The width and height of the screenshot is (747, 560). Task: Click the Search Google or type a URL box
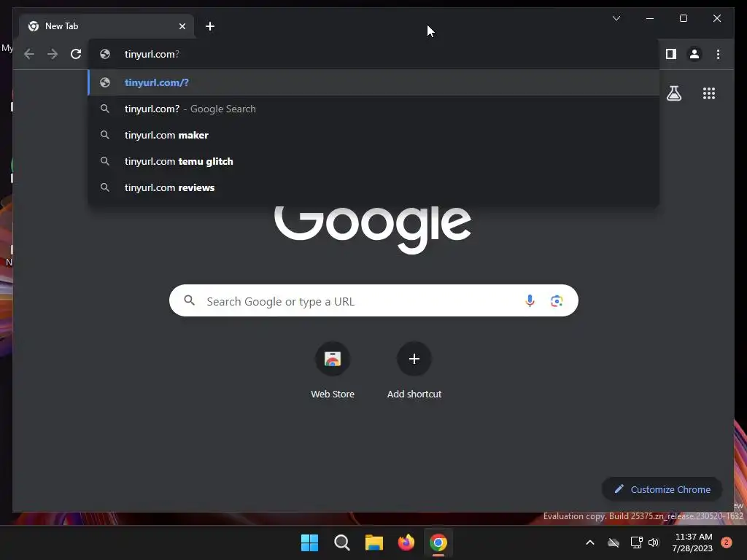click(x=373, y=300)
